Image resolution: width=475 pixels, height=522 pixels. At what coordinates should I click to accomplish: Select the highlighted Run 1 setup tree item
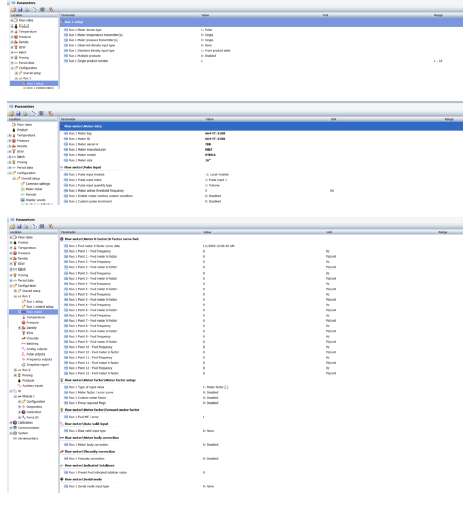click(x=34, y=83)
